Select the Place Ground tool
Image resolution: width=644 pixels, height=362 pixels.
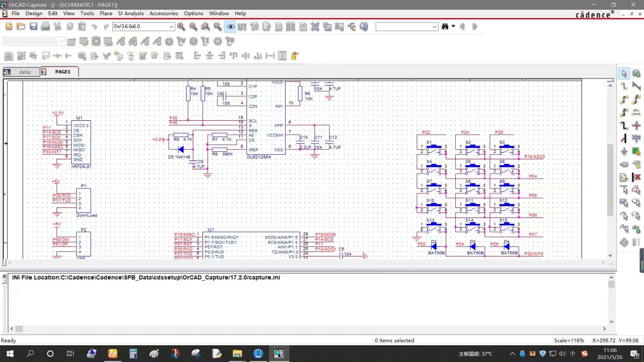click(x=624, y=152)
